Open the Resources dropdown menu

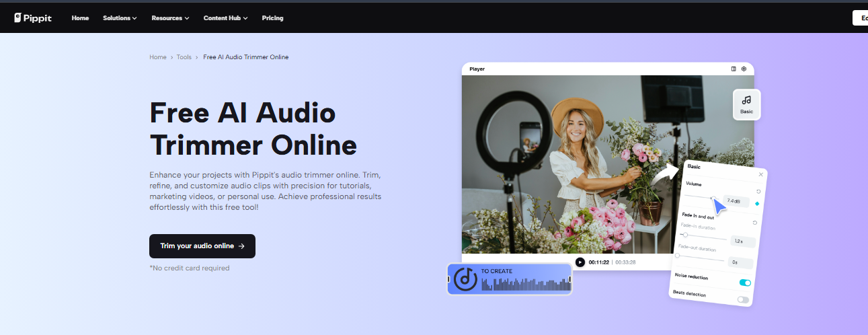point(170,18)
